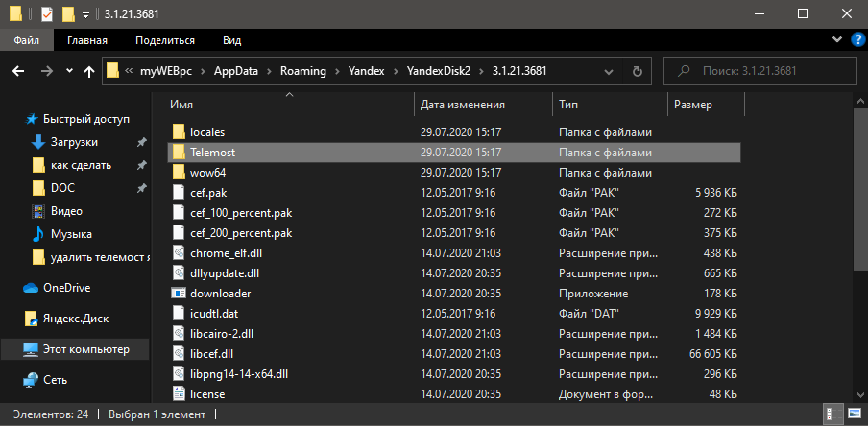Click the chrome_elf.dll file icon
The height and width of the screenshot is (426, 868).
[179, 253]
